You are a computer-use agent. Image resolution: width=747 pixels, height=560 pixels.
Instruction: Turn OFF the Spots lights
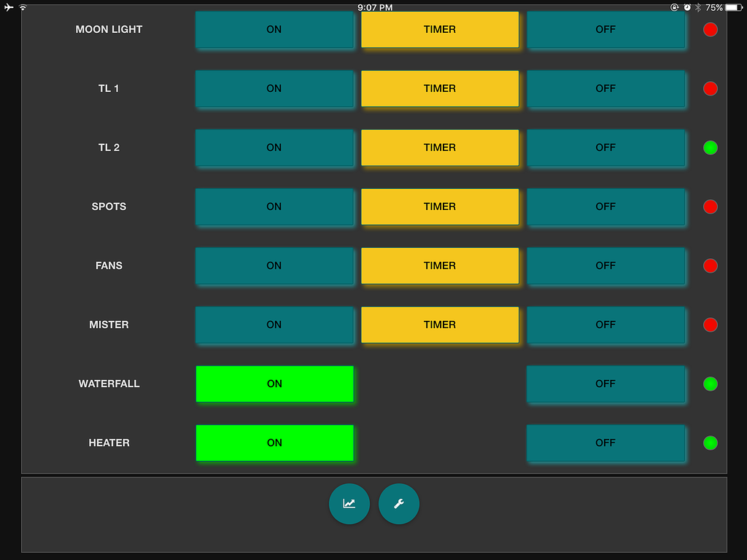[x=605, y=207]
